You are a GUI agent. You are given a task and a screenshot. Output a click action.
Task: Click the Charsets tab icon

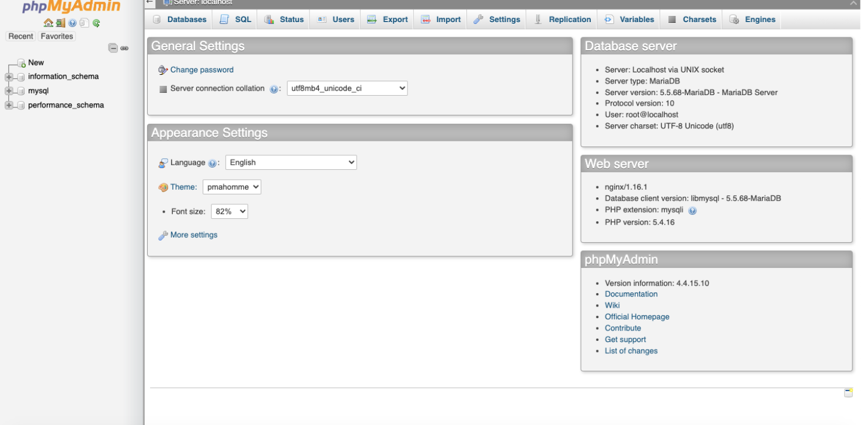[672, 19]
